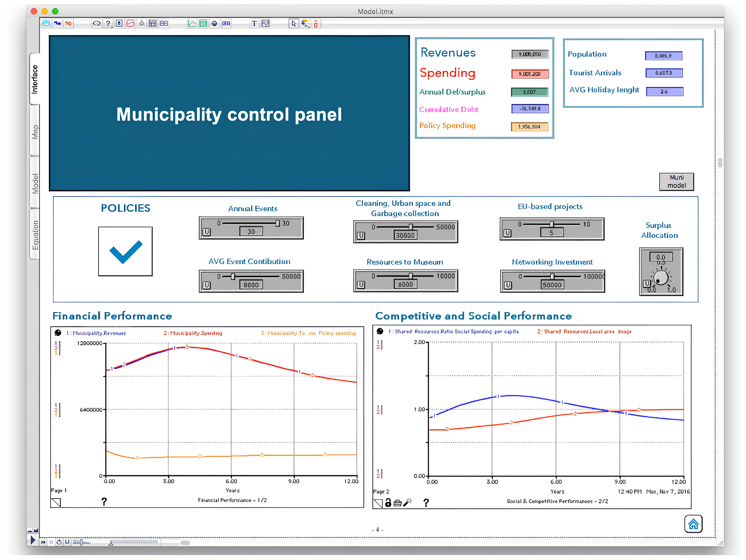746x560 pixels.
Task: Open question mark dropdown tool in toolbar
Action: tap(108, 23)
